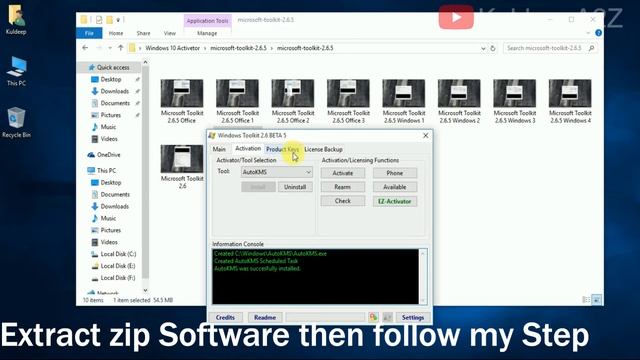Select Pictures under Quick access
The height and width of the screenshot is (360, 640).
click(x=110, y=115)
